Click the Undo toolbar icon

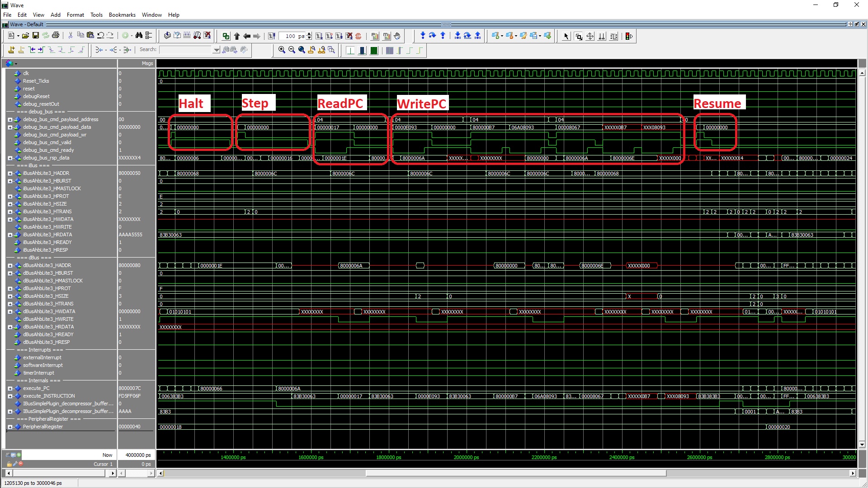[100, 36]
